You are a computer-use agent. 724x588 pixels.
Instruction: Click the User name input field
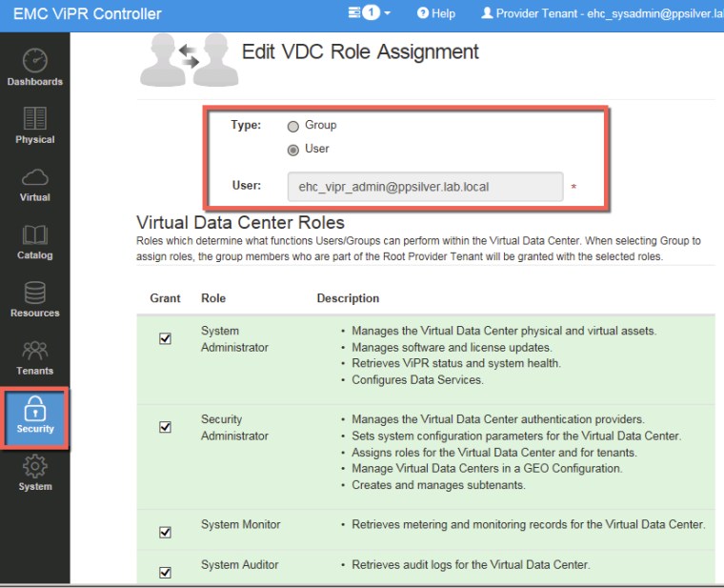pos(425,187)
